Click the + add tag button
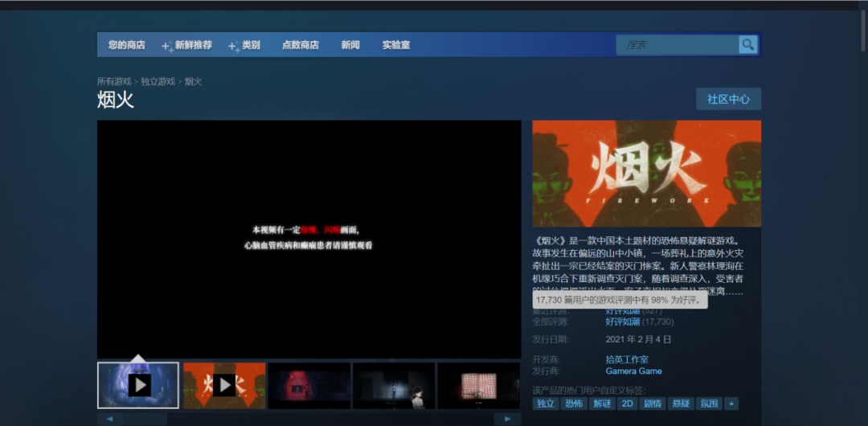 [x=731, y=403]
